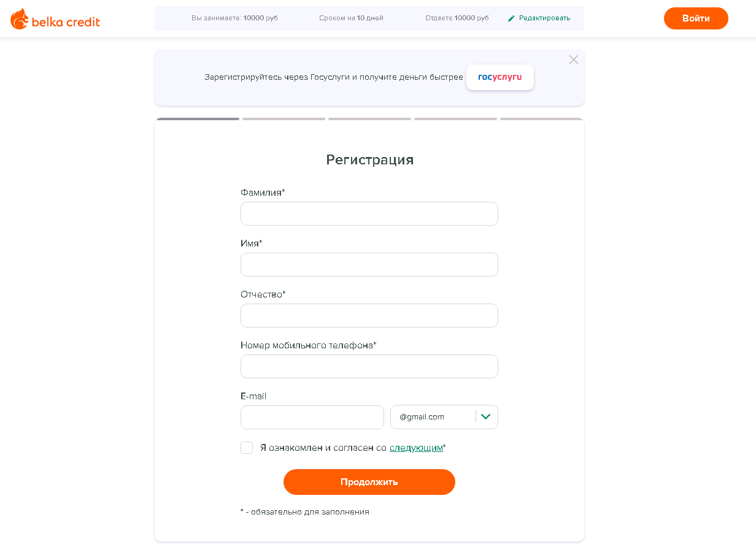Click the loan amount summary text
This screenshot has height=555, width=756.
[x=234, y=18]
